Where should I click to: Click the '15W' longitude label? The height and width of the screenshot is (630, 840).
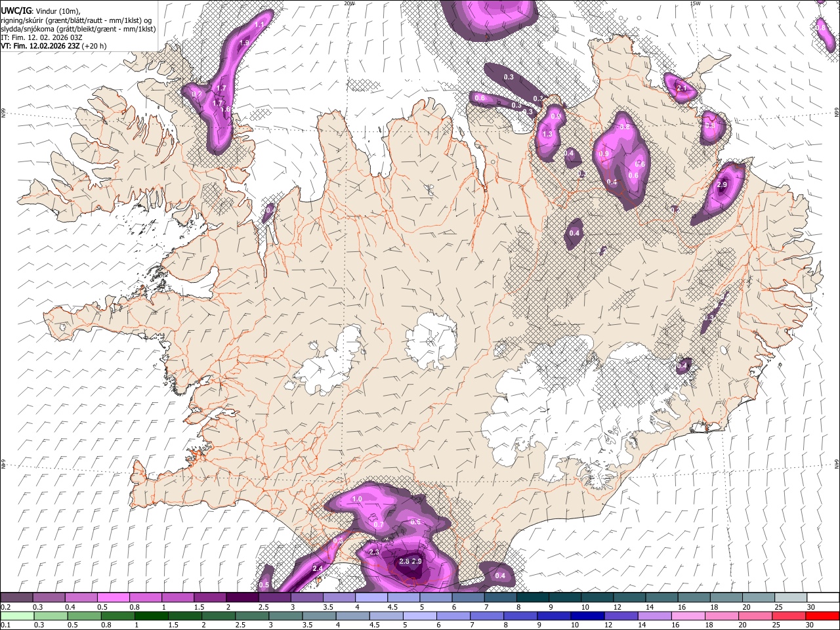click(x=695, y=3)
